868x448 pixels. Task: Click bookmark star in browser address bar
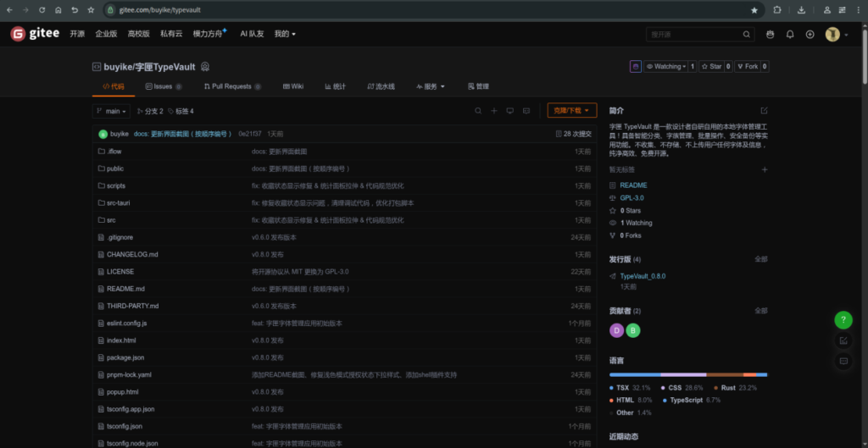(x=754, y=10)
